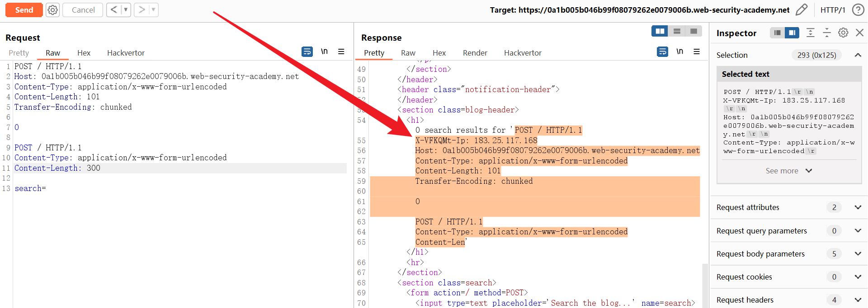Viewport: 868px width, 308px height.
Task: Switch to top/bottom split layout view
Action: pos(677,31)
